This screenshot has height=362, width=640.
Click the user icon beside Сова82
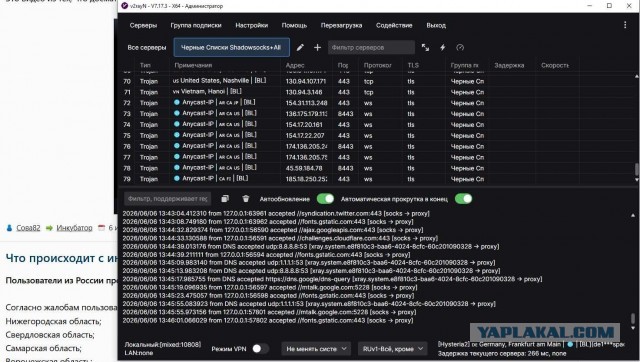pos(9,228)
